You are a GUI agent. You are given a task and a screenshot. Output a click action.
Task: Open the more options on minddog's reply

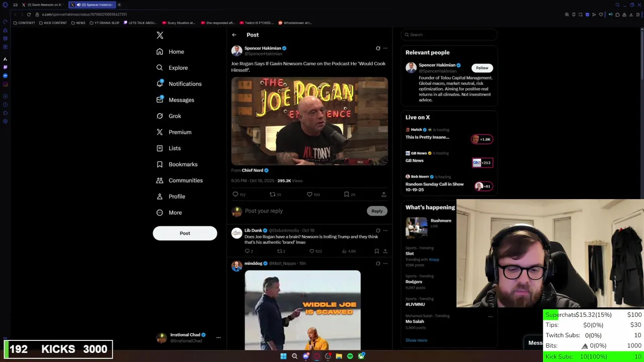[x=385, y=263]
